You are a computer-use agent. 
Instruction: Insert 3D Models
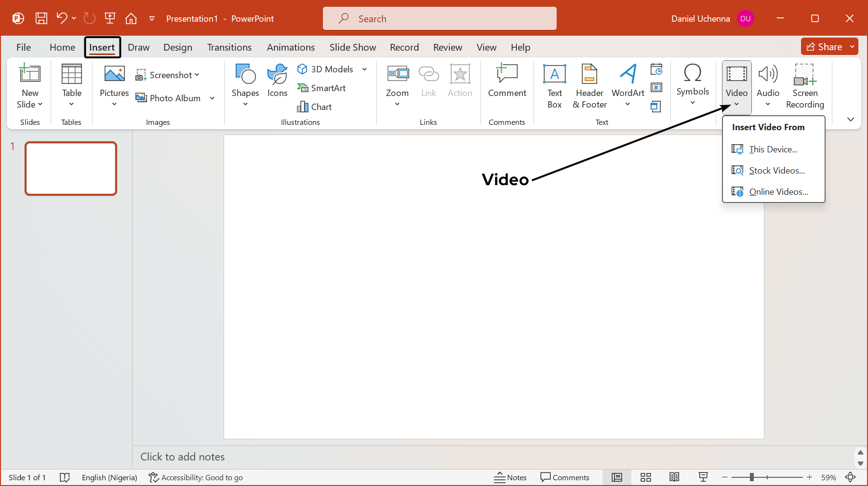click(326, 69)
